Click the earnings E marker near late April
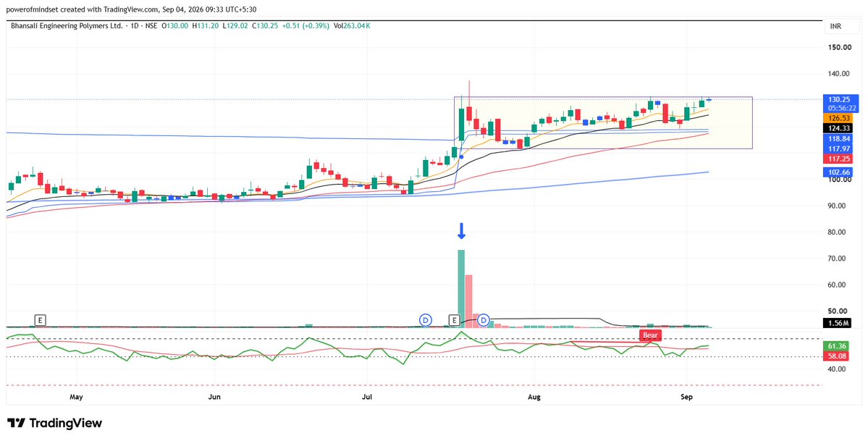This screenshot has width=868, height=441. click(x=40, y=319)
